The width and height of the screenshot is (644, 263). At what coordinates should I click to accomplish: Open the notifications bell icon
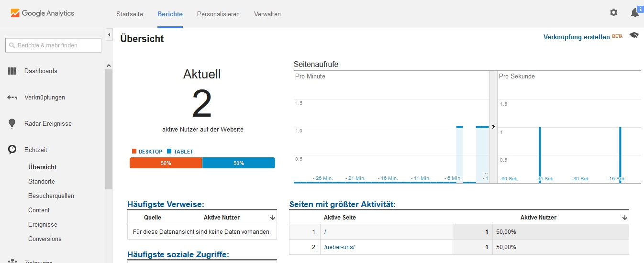tap(635, 13)
